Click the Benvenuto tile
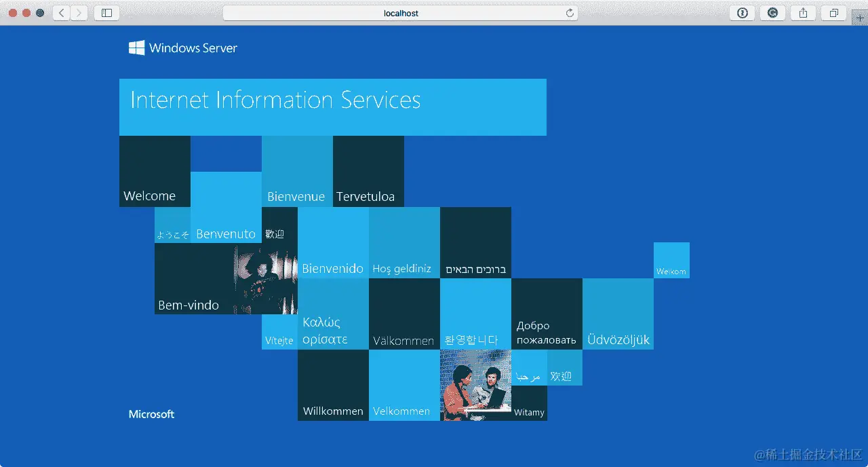 tap(226, 207)
